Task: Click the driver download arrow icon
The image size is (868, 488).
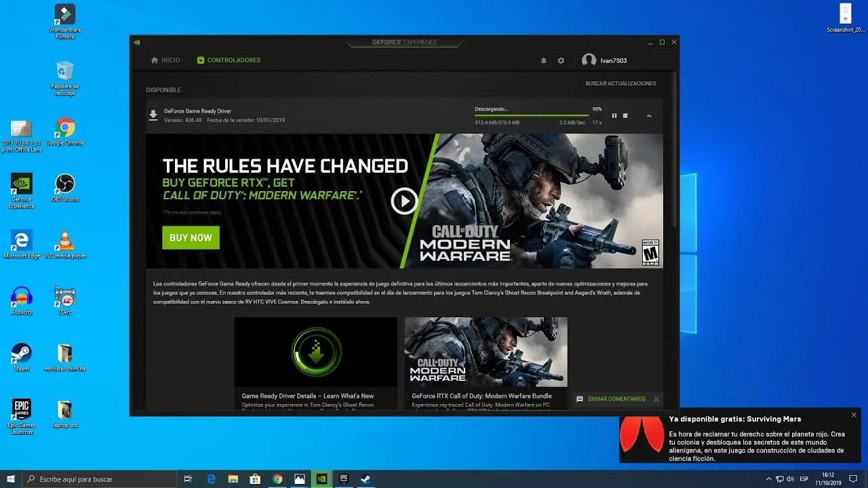Action: (x=153, y=115)
